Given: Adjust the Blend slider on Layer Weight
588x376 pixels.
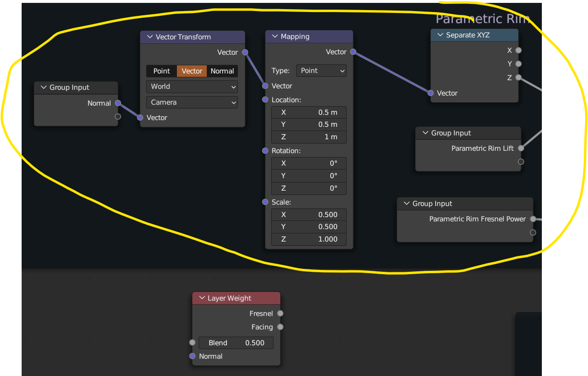Looking at the screenshot, I should point(236,342).
